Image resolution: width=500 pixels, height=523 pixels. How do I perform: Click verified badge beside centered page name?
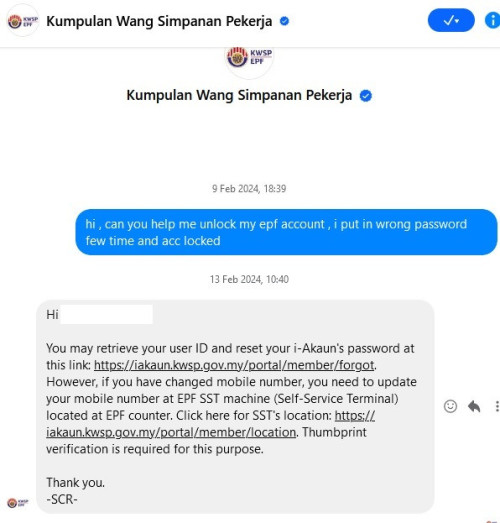click(366, 96)
